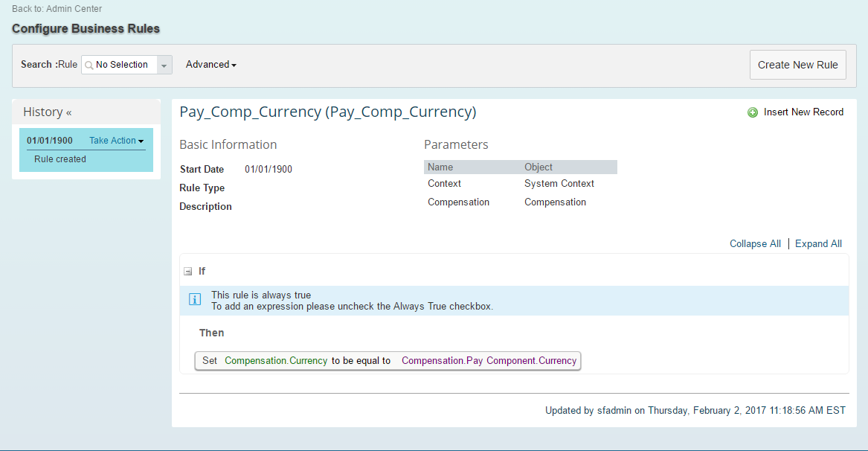Screen dimensions: 868x451
Task: Click the Updated by sfadmin timestamp
Action: [695, 411]
